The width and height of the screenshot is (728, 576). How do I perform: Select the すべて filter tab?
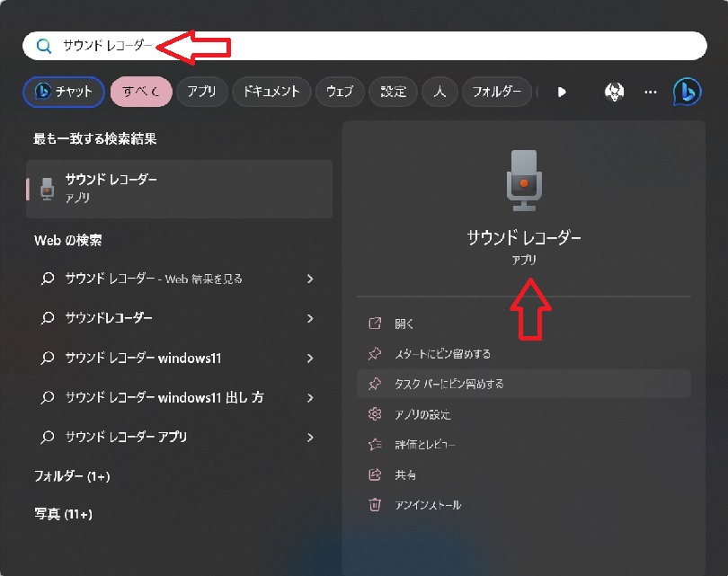141,92
